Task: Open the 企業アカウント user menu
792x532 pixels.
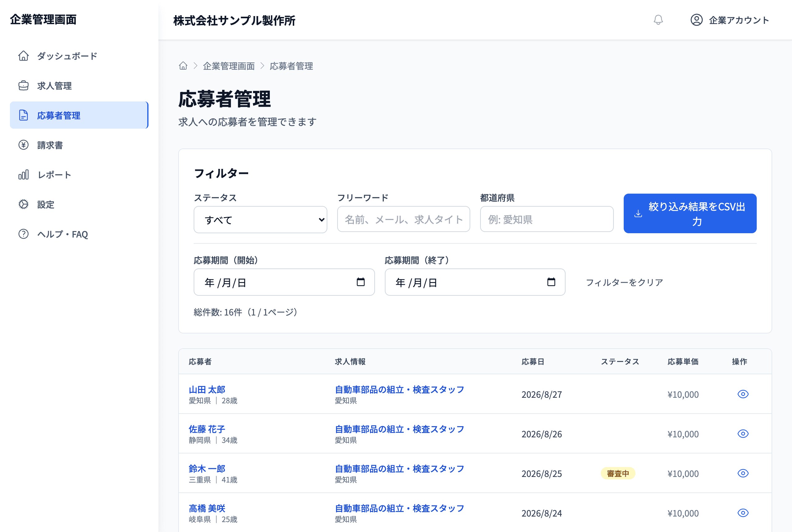Action: tap(730, 20)
